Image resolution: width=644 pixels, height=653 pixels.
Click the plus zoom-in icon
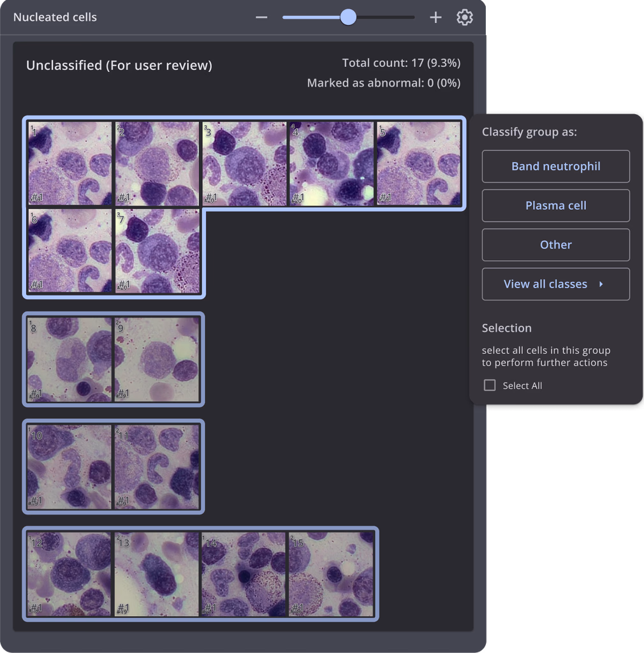tap(435, 17)
